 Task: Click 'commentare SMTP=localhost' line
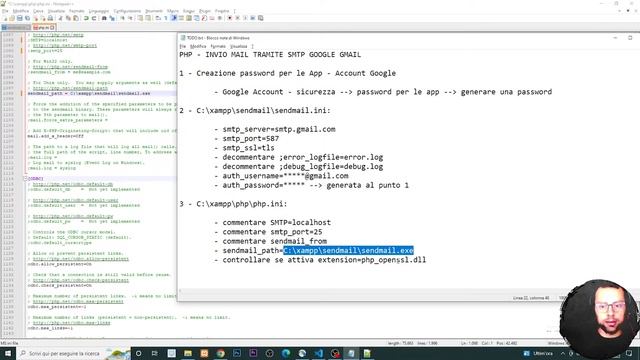tap(276, 222)
